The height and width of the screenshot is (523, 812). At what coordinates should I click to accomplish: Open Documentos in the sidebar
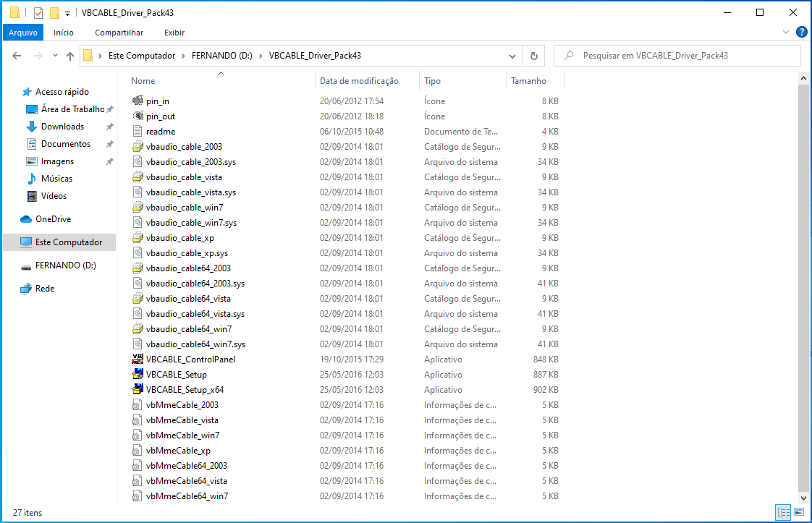pyautogui.click(x=66, y=144)
